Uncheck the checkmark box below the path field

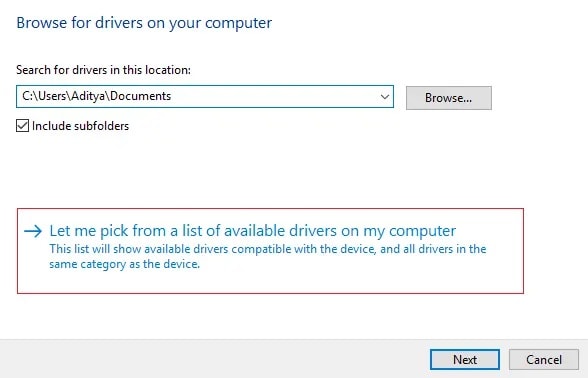tap(22, 126)
